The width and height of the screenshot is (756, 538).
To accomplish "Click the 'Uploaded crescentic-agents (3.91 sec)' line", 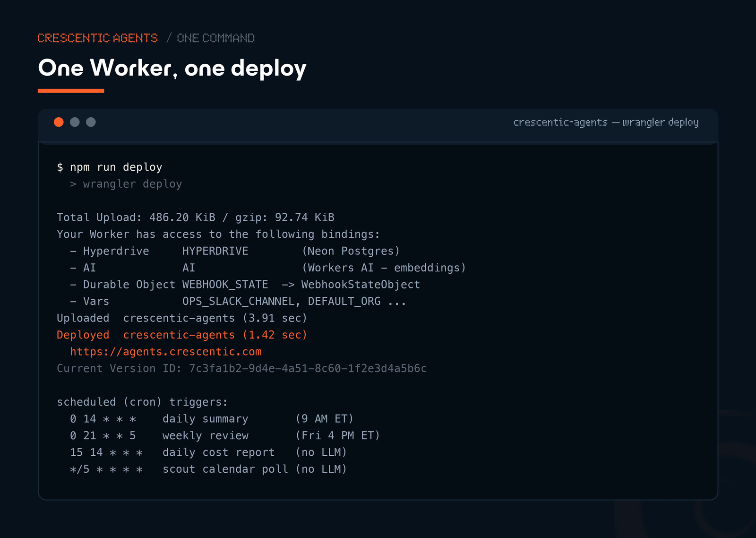I will [182, 318].
